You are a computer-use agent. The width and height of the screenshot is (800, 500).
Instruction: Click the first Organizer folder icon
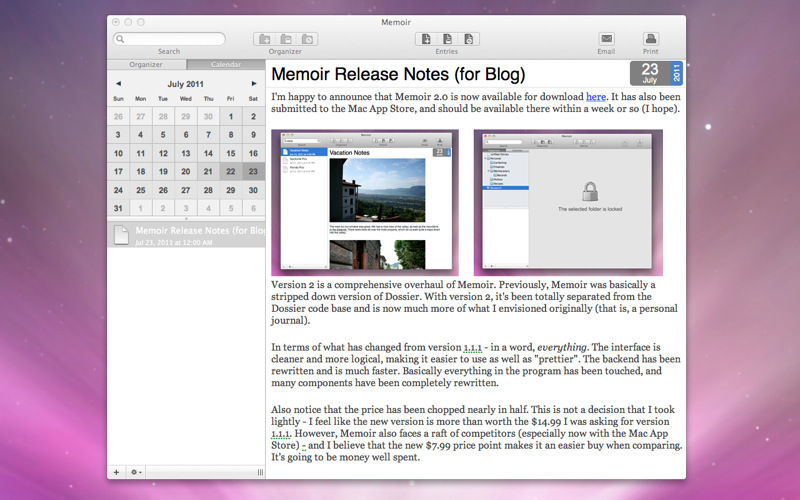coord(264,39)
